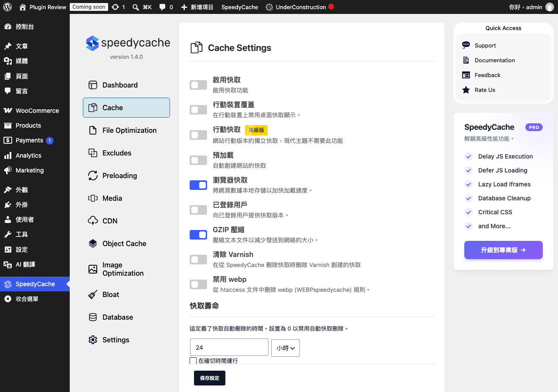The image size is (558, 392).
Task: Open the 媒體 media menu
Action: (x=35, y=61)
